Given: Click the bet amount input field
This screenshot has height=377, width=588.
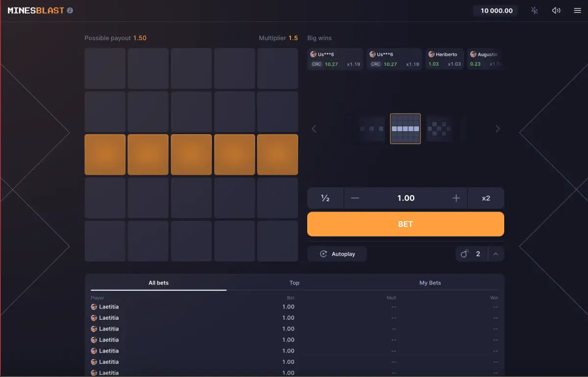Looking at the screenshot, I should (x=405, y=198).
